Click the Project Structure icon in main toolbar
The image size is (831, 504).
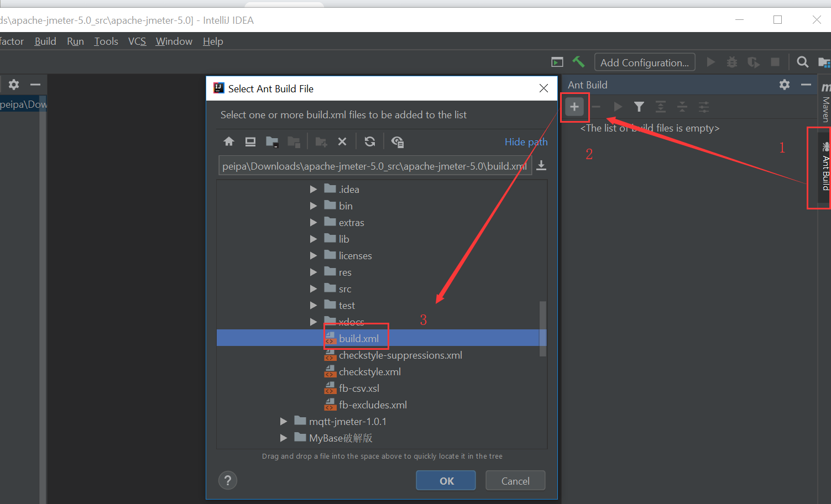pyautogui.click(x=824, y=62)
